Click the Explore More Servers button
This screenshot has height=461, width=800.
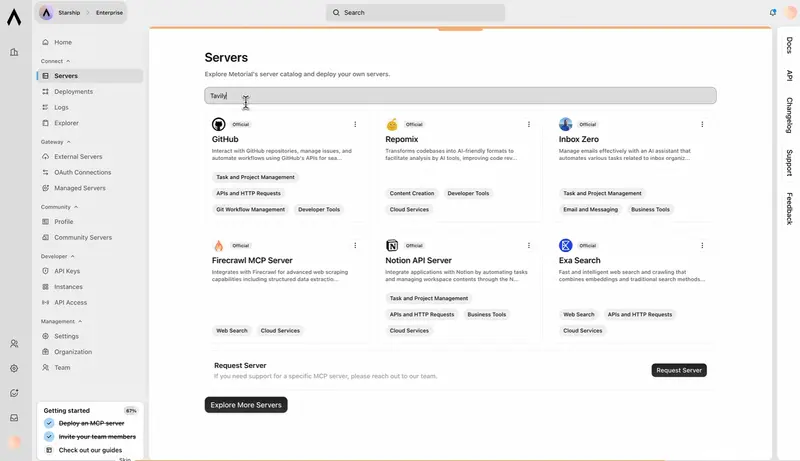pyautogui.click(x=246, y=405)
